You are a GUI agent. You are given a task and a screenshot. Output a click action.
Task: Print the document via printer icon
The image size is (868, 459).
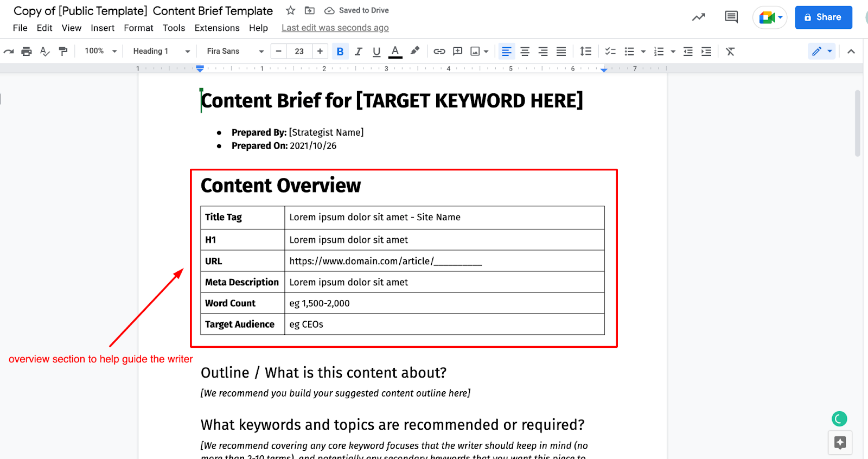[27, 52]
